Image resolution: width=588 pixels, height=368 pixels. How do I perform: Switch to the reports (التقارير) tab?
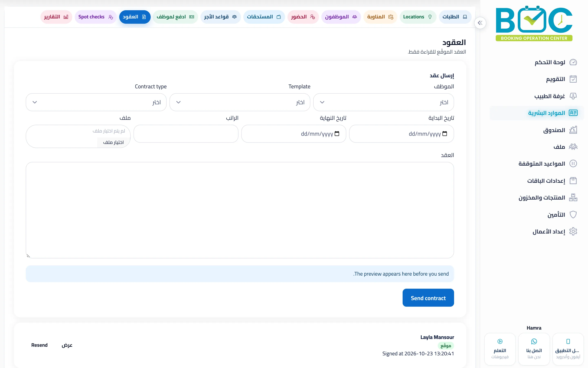56,17
